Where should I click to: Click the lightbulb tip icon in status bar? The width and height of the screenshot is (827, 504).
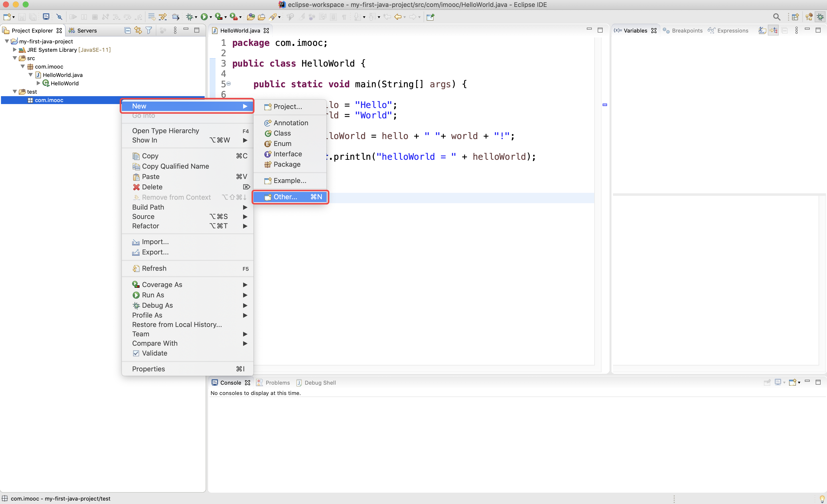tap(822, 499)
